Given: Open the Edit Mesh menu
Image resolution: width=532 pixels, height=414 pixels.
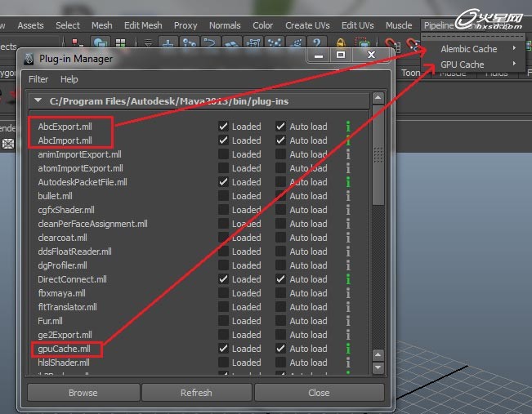Looking at the screenshot, I should [x=143, y=25].
